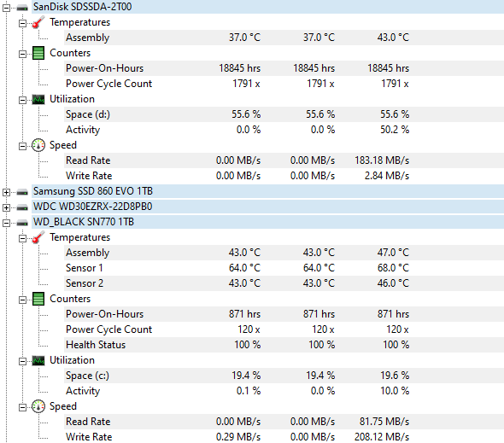Collapse SanDisk Counters section
The width and height of the screenshot is (504, 443).
22,54
